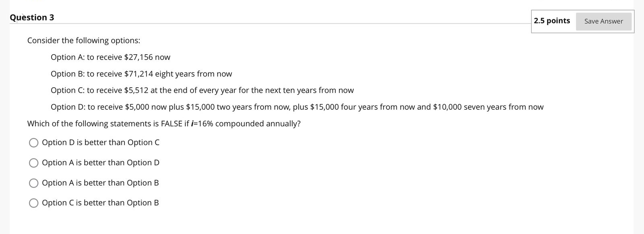This screenshot has height=234, width=644.
Task: Click the Question 3 heading
Action: tap(32, 17)
